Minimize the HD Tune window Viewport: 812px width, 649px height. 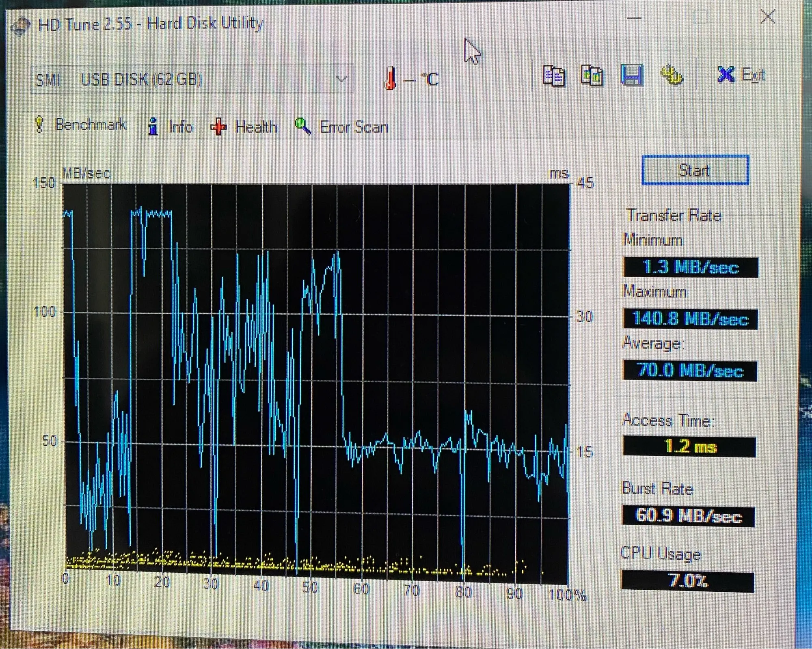[634, 18]
